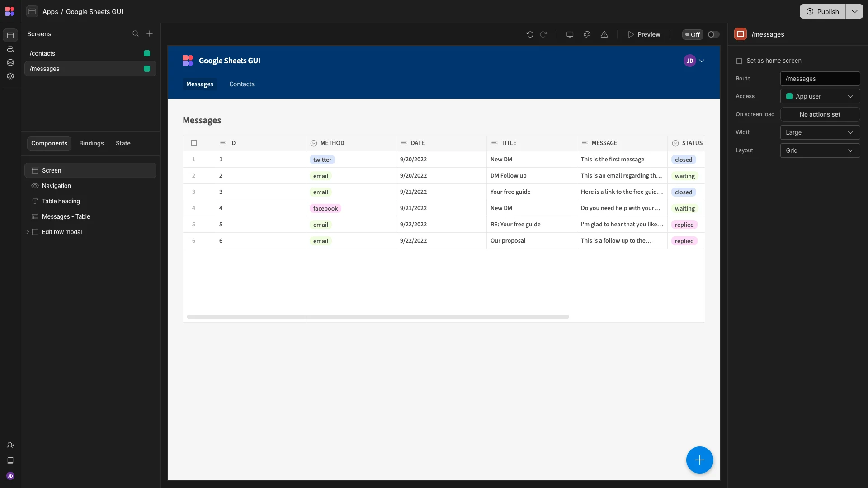The image size is (868, 488).
Task: Select the /messages screen in the list
Action: [90, 69]
